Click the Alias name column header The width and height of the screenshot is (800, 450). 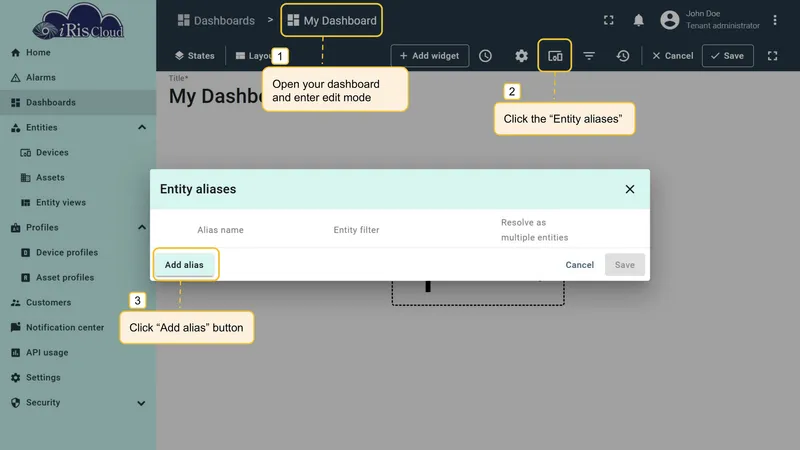[x=220, y=230]
